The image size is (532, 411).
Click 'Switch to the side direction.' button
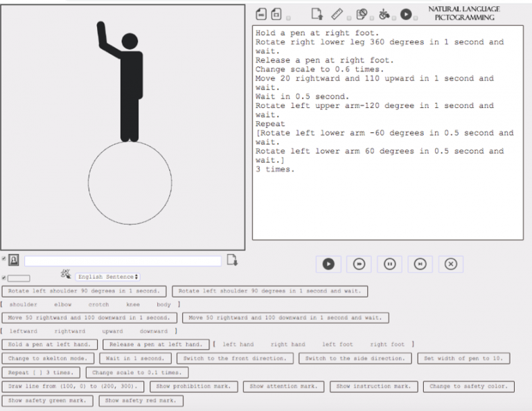(355, 358)
